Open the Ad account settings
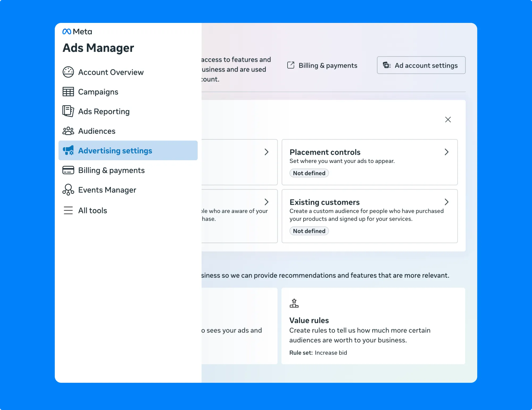 tap(421, 65)
